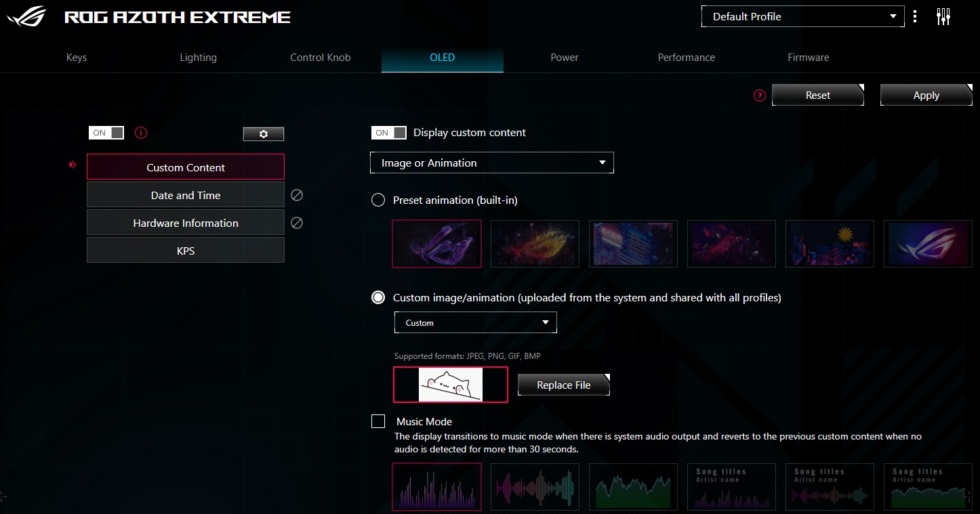980x514 pixels.
Task: Expand the Custom image source dropdown
Action: (x=475, y=322)
